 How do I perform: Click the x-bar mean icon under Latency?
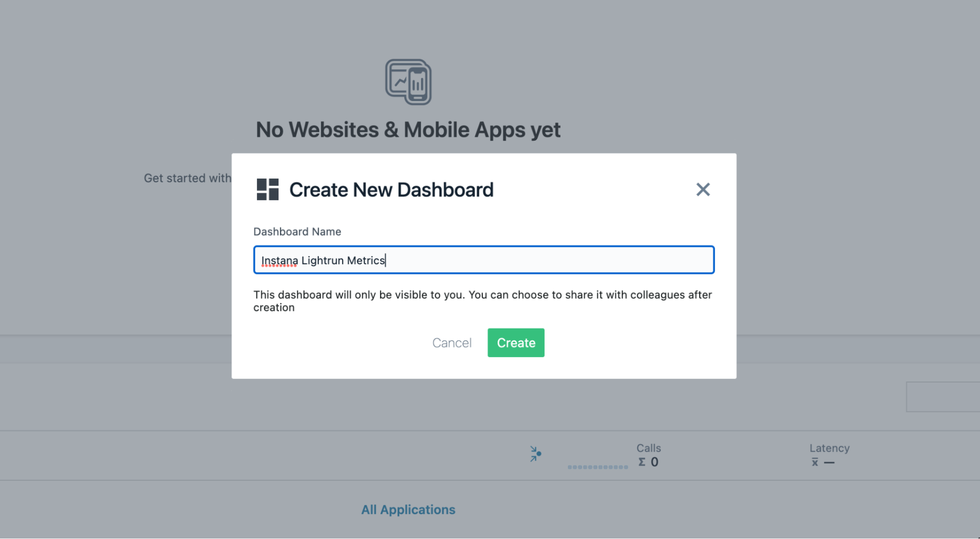815,462
